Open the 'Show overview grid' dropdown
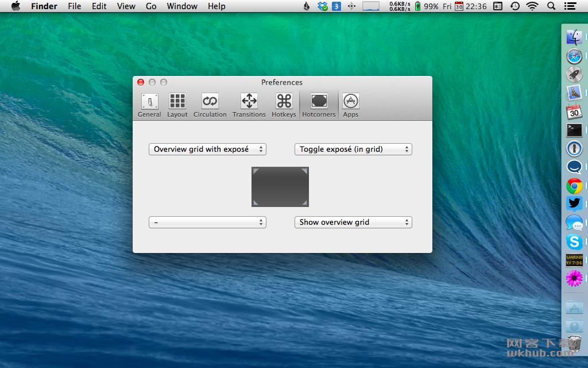 point(353,223)
